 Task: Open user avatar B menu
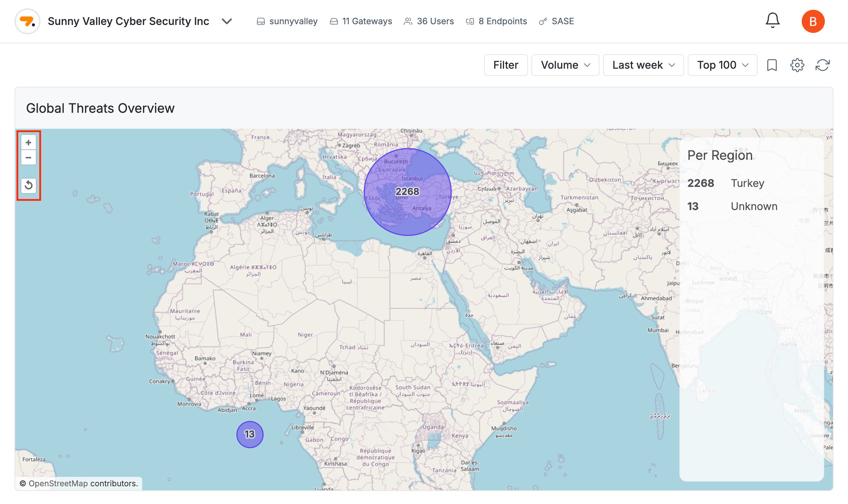point(813,21)
